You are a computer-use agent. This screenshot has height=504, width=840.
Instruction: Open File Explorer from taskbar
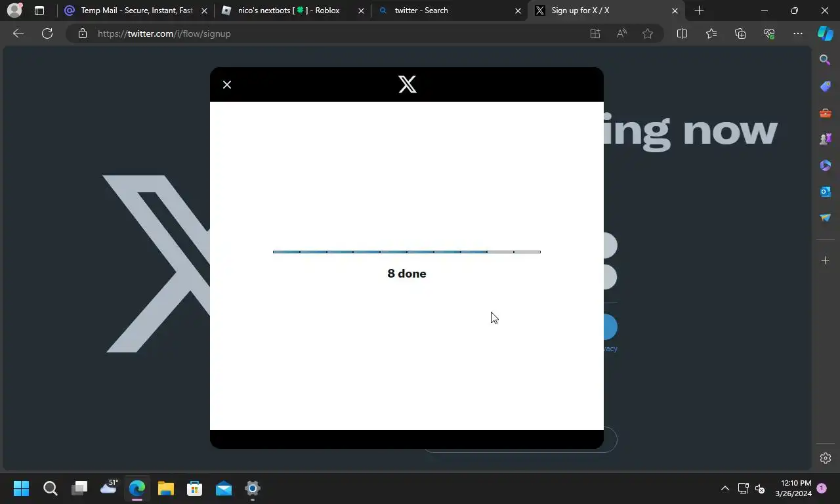tap(166, 488)
